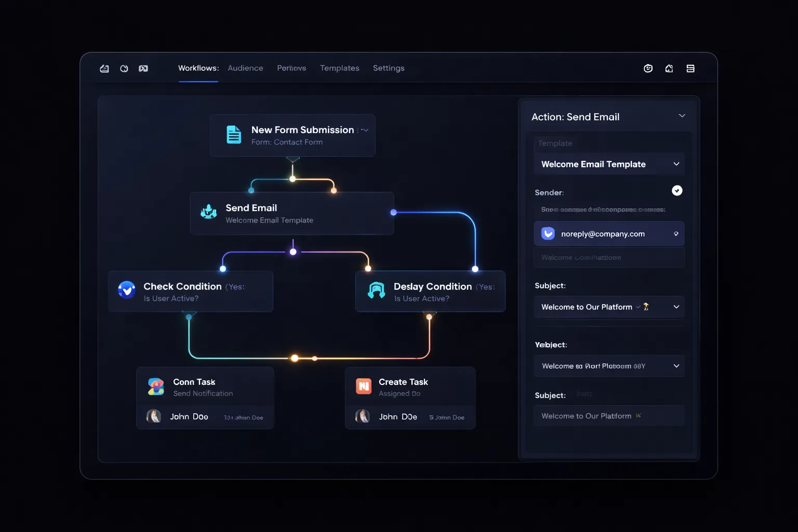Screen dimensions: 798x532
Task: Click the smiley face icon in header
Action: [648, 69]
